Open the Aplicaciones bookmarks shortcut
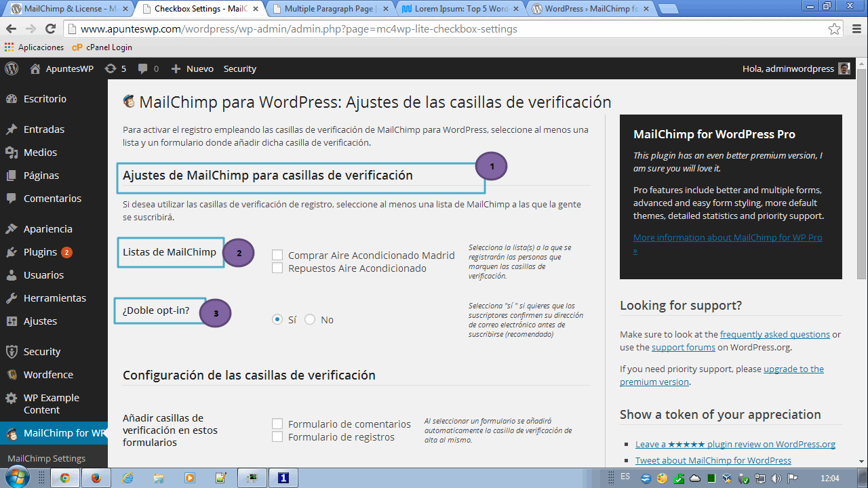The height and width of the screenshot is (488, 868). (x=34, y=47)
